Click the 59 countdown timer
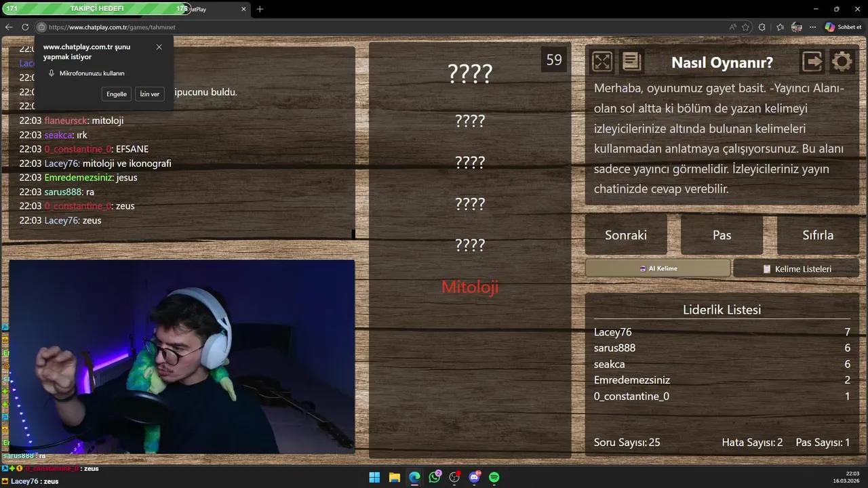 554,60
